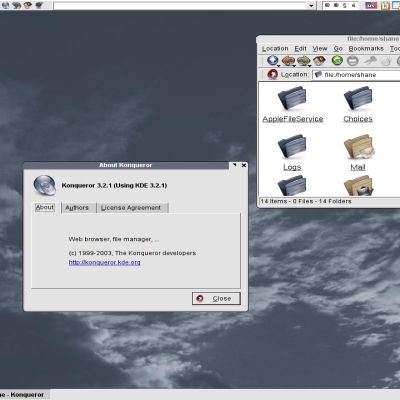The width and height of the screenshot is (400, 400).
Task: Click the '(c) 1999-2003, The Konqueror developers' text
Action: 132,253
